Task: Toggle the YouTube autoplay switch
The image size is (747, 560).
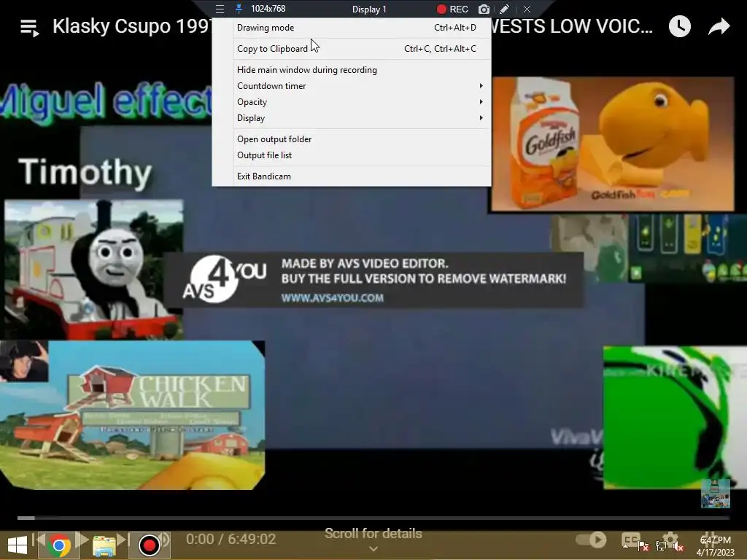Action: click(591, 540)
